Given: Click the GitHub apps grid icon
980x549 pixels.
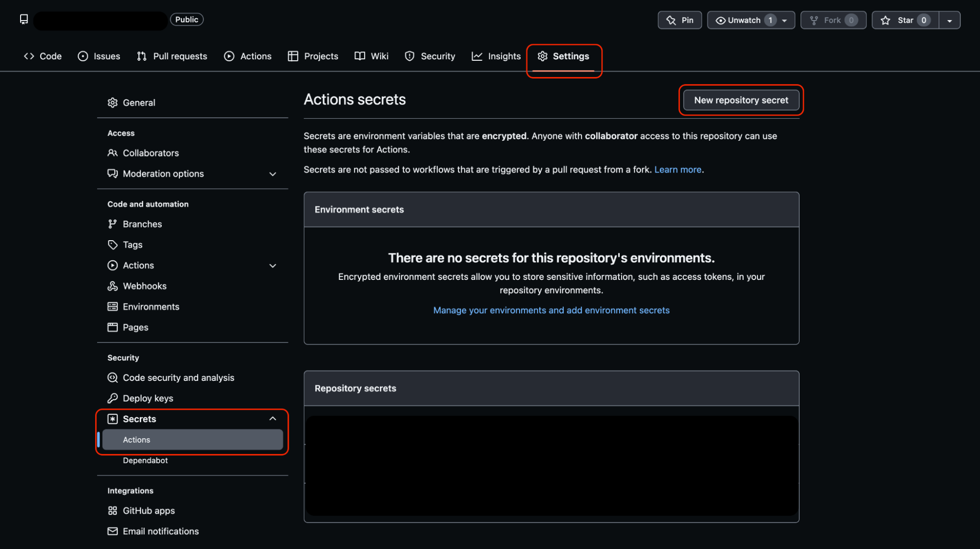Looking at the screenshot, I should coord(113,511).
